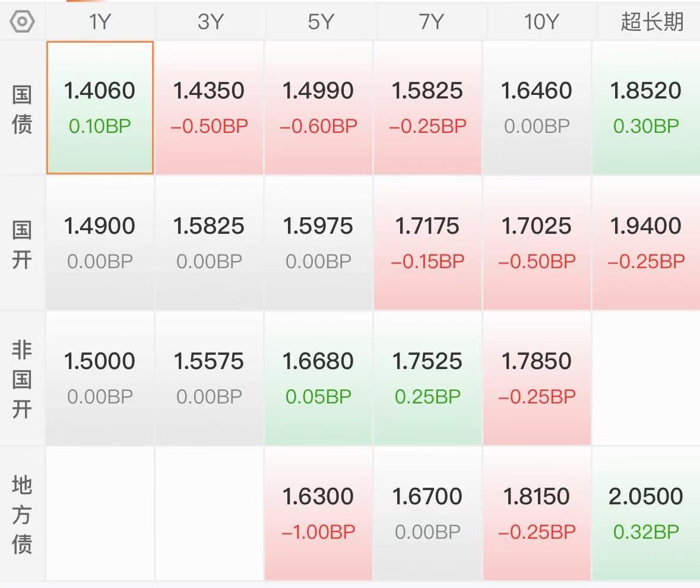Viewport: 700px width, 588px height.
Task: Open the 非国开 row label
Action: pyautogui.click(x=22, y=379)
